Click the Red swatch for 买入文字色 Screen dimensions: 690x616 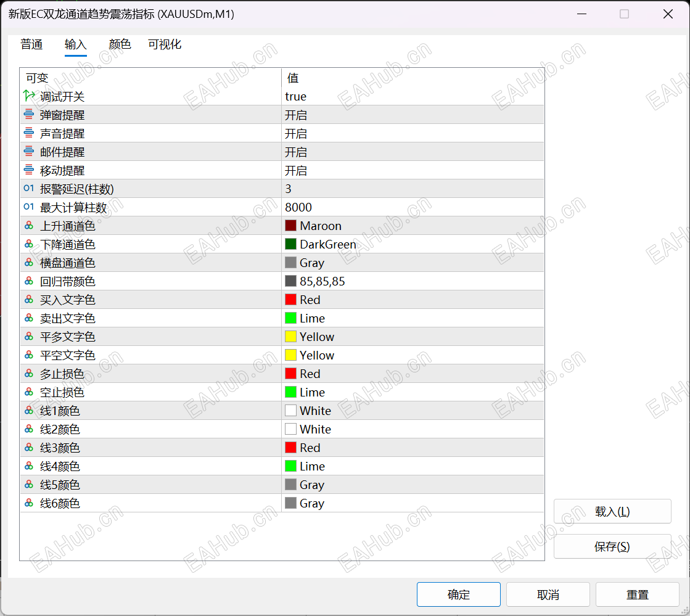[290, 299]
